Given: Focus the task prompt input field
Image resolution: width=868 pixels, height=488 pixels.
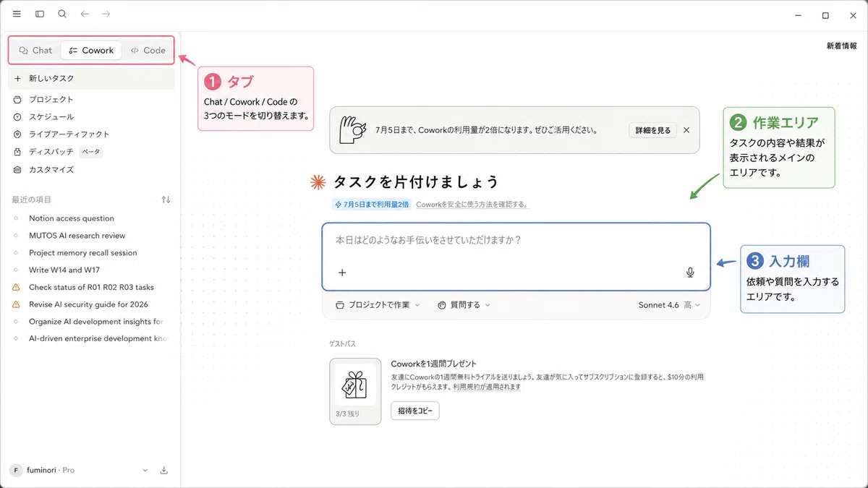Looking at the screenshot, I should [516, 257].
